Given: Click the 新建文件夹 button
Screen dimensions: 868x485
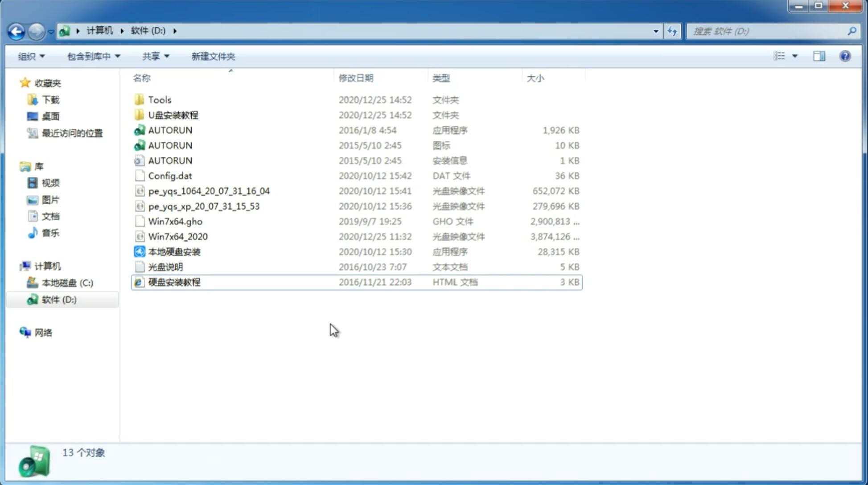Looking at the screenshot, I should coord(213,56).
